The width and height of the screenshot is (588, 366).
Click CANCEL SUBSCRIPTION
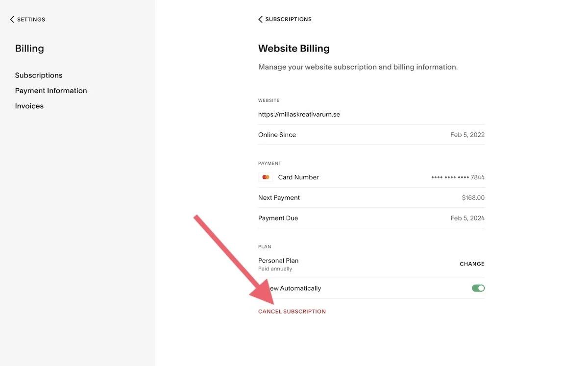point(292,311)
